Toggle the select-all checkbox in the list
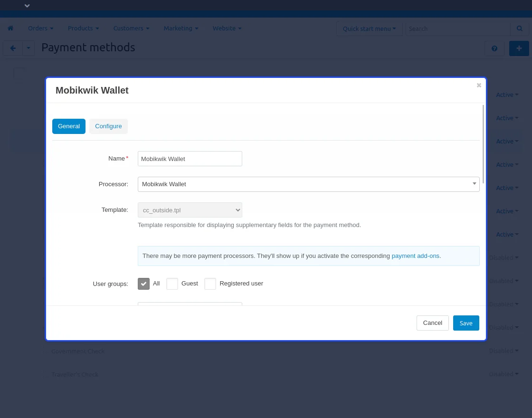The height and width of the screenshot is (418, 532). click(19, 73)
